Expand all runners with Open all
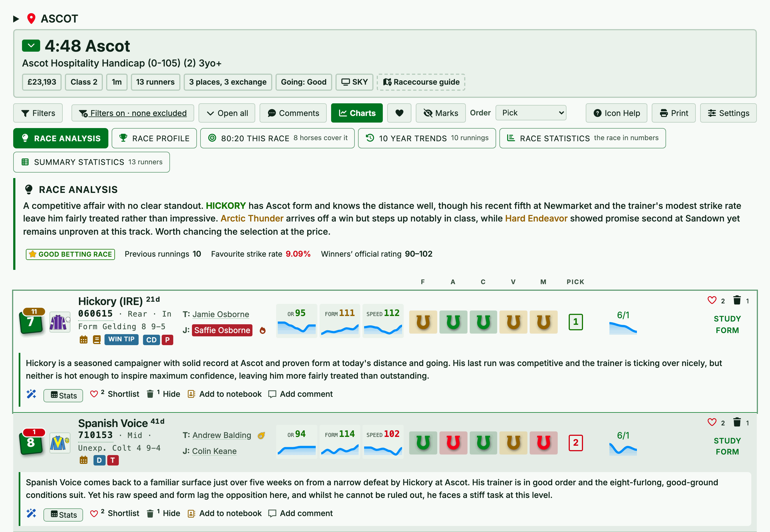This screenshot has height=532, width=770. pos(227,113)
